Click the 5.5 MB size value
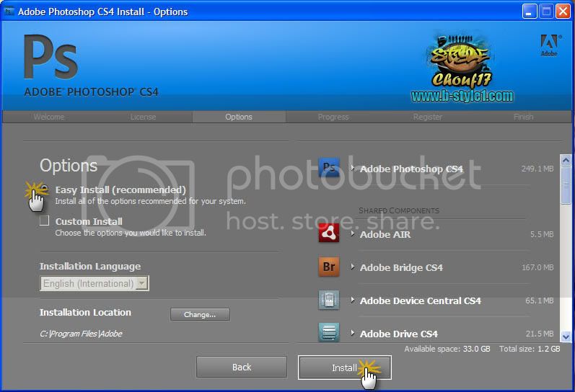Image resolution: width=575 pixels, height=392 pixels. (x=542, y=234)
